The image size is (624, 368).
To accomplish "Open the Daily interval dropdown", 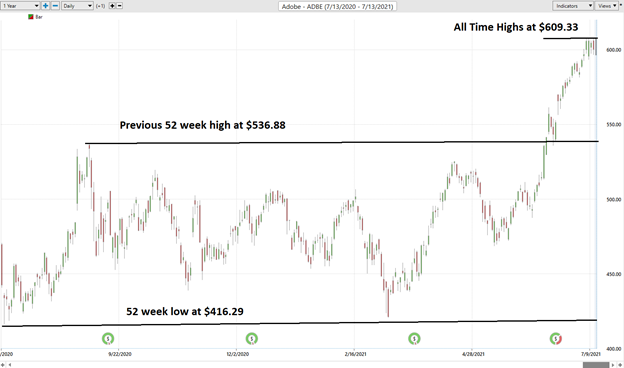I will pos(77,6).
